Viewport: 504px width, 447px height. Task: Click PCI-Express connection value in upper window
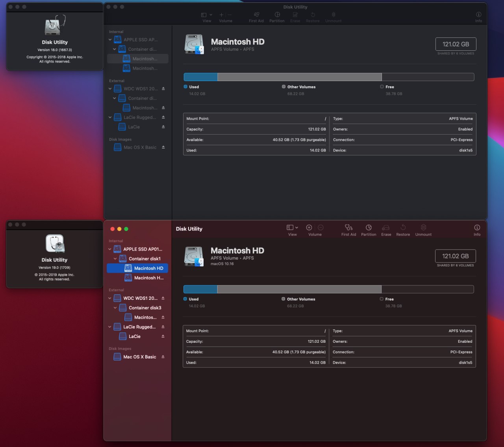coord(461,140)
